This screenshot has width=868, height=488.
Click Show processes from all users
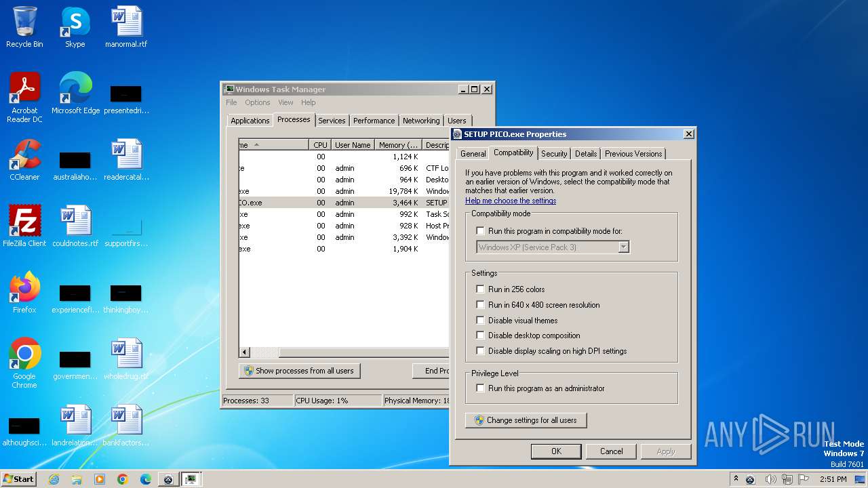(299, 371)
